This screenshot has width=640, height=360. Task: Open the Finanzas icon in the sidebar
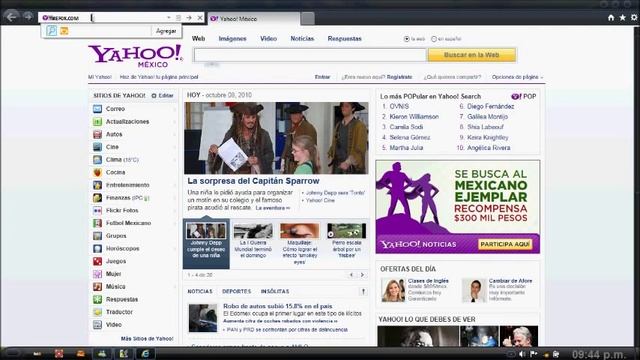[97, 198]
